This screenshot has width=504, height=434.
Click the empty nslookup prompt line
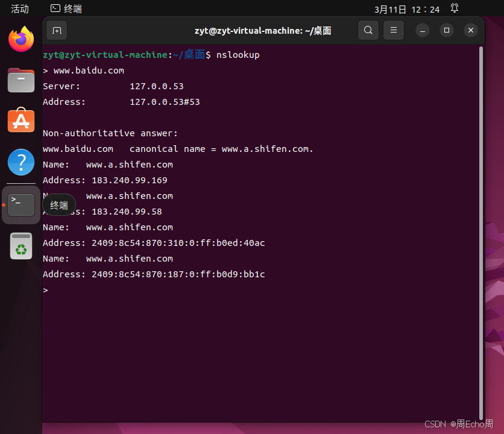pyautogui.click(x=45, y=291)
